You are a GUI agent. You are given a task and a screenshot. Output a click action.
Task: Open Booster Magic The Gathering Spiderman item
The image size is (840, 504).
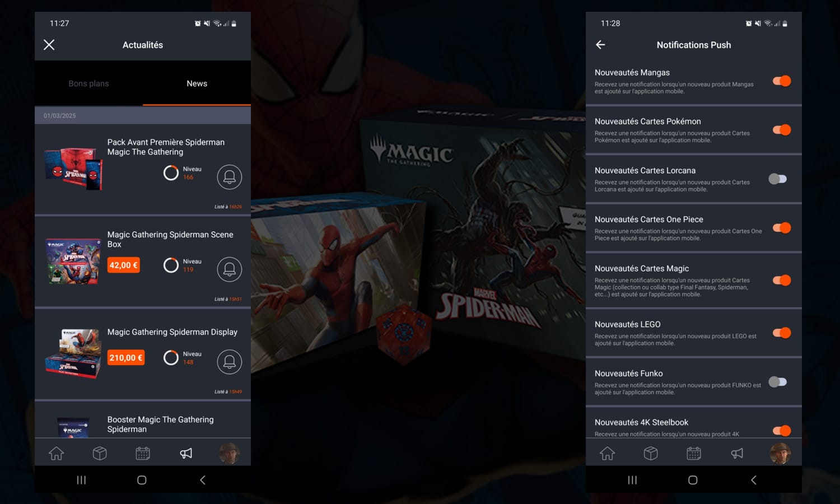coord(143,420)
